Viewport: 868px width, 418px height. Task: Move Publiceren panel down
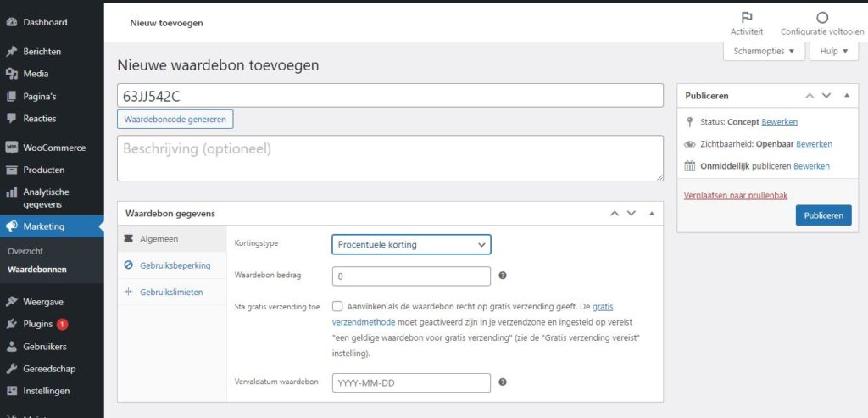[x=826, y=95]
